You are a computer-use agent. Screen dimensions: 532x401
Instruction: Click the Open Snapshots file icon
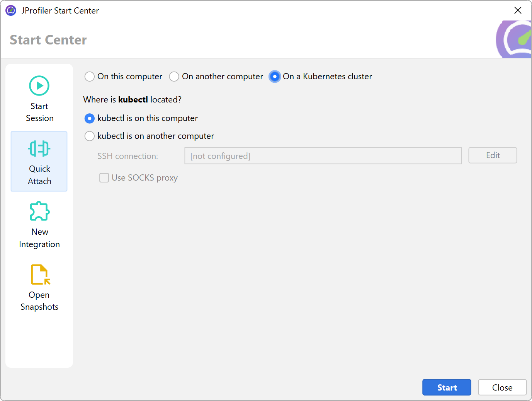(40, 274)
